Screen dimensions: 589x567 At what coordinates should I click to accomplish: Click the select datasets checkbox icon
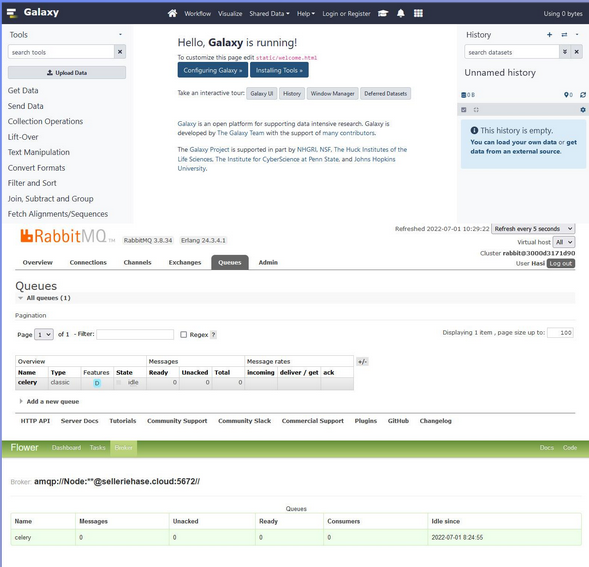point(464,110)
